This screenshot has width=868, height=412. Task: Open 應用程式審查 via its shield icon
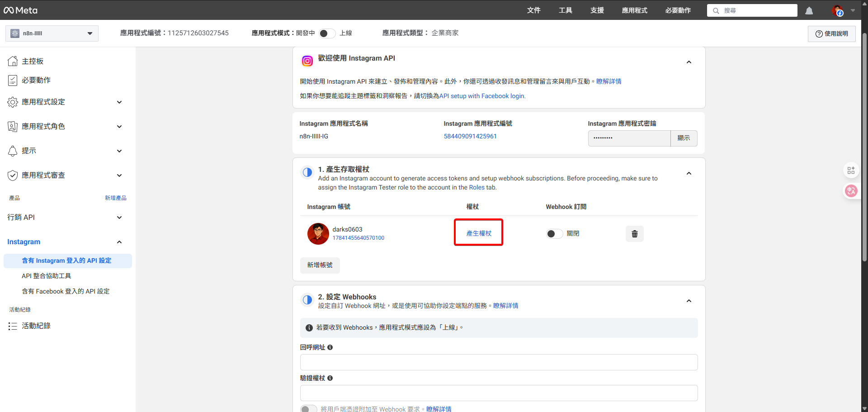click(x=13, y=175)
